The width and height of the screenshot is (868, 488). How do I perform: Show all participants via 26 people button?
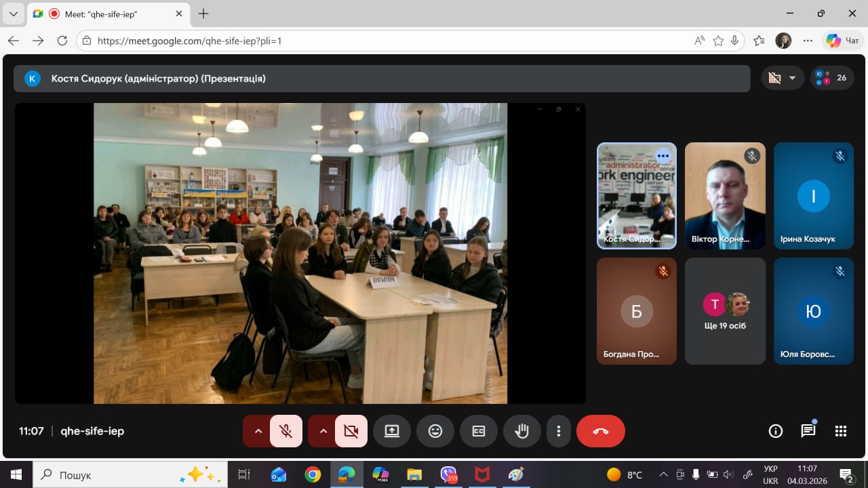click(x=832, y=78)
